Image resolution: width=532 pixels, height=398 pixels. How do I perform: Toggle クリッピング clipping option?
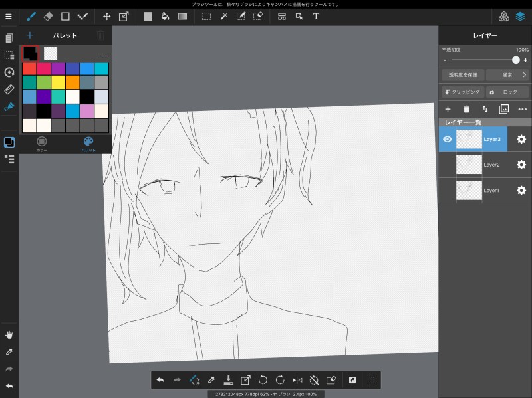tap(463, 92)
